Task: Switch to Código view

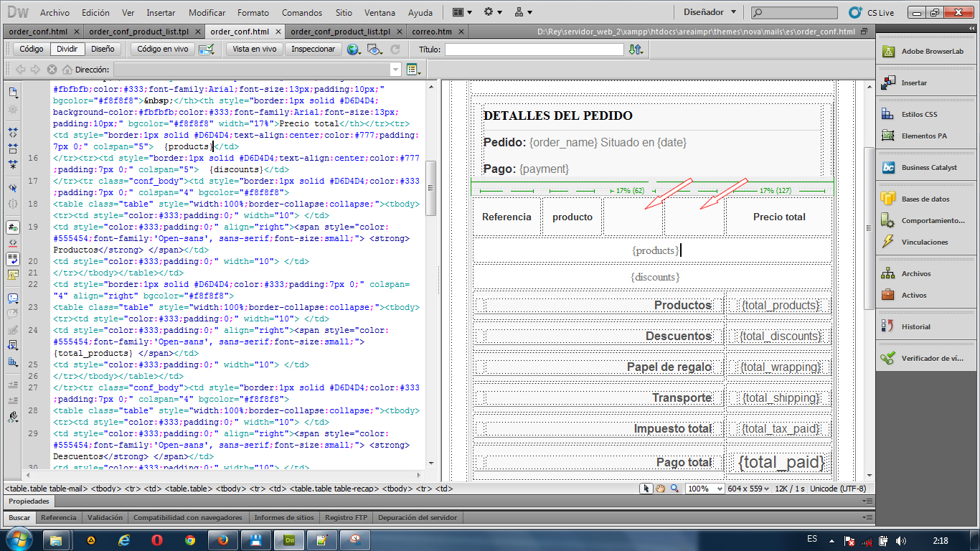Action: 32,50
